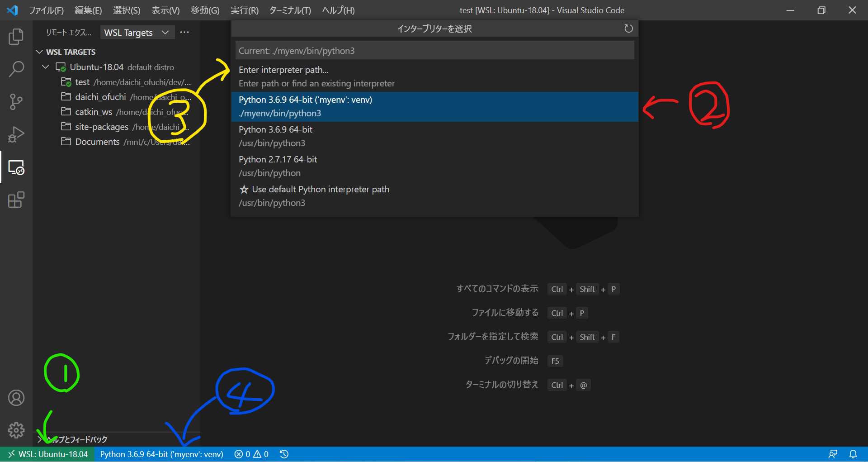Select Python 3.6.9 myenv venv interpreter
868x462 pixels.
click(x=434, y=106)
